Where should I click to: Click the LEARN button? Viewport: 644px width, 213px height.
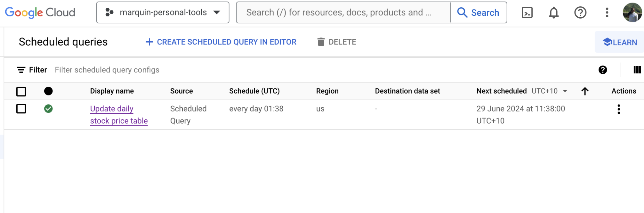619,42
